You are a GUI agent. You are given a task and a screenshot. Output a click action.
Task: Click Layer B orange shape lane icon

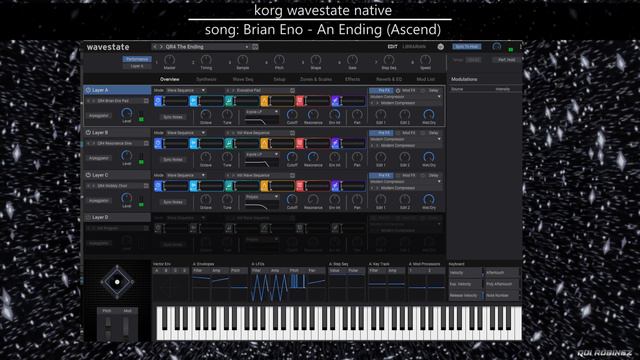tap(264, 143)
